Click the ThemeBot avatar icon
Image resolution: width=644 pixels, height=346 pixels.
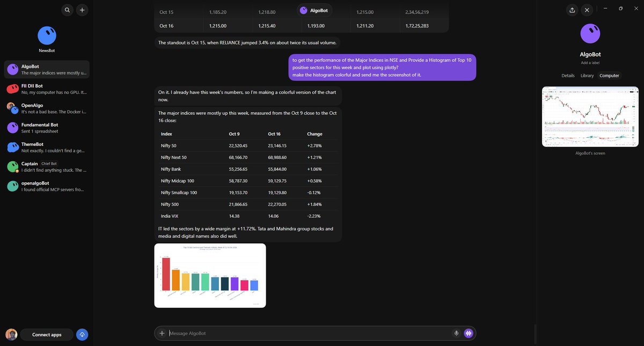(x=12, y=148)
